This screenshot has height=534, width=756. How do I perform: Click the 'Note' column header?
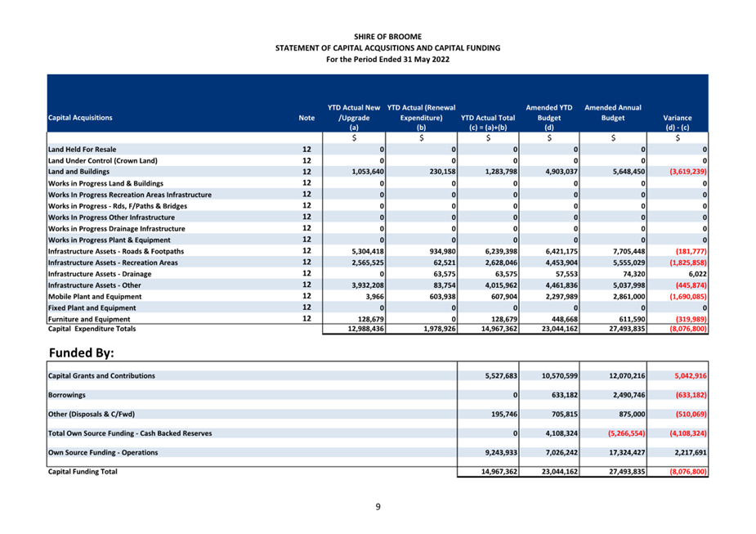point(306,118)
